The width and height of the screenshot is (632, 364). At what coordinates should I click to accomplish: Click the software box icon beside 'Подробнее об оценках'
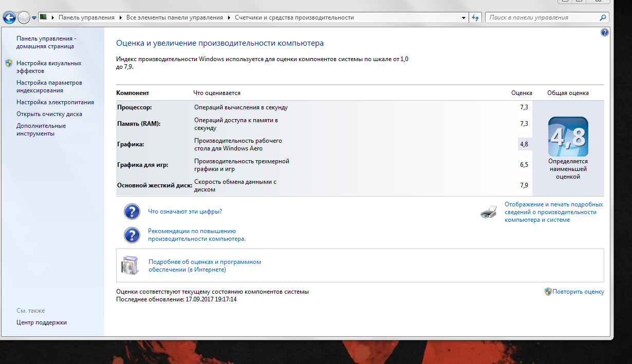pos(129,265)
